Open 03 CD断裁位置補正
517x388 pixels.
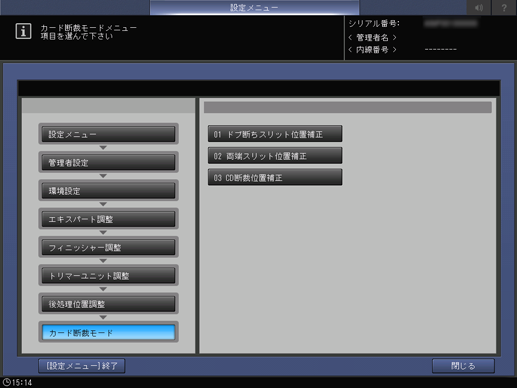point(275,177)
